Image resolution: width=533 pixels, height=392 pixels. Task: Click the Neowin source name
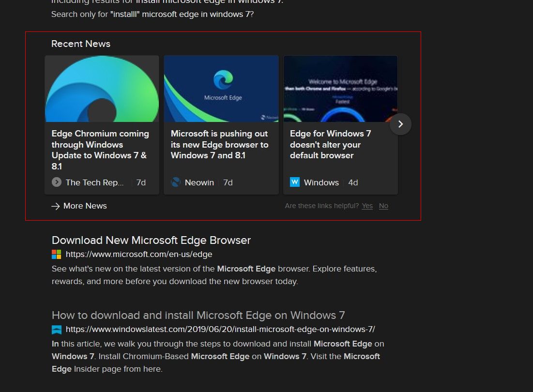click(x=199, y=182)
